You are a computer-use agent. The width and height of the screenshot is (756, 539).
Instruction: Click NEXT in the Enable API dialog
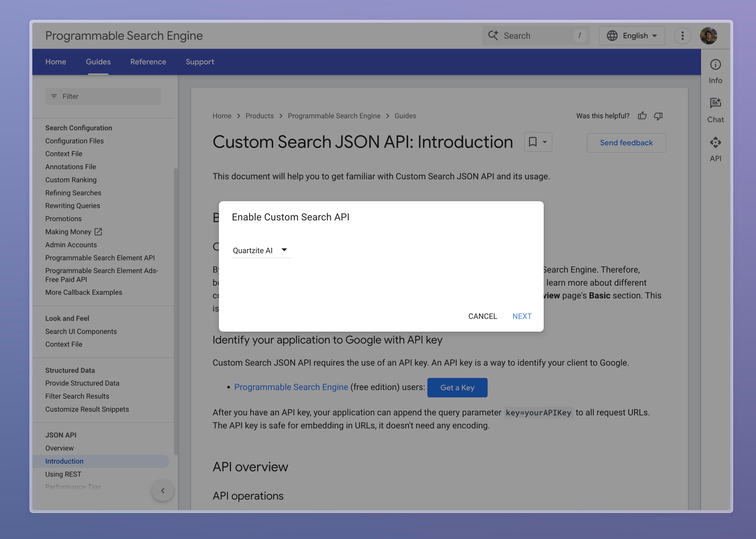(522, 316)
